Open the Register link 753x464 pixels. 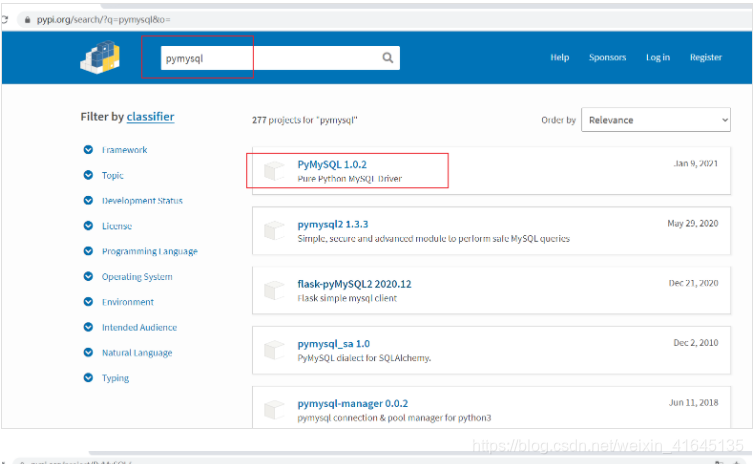click(705, 57)
